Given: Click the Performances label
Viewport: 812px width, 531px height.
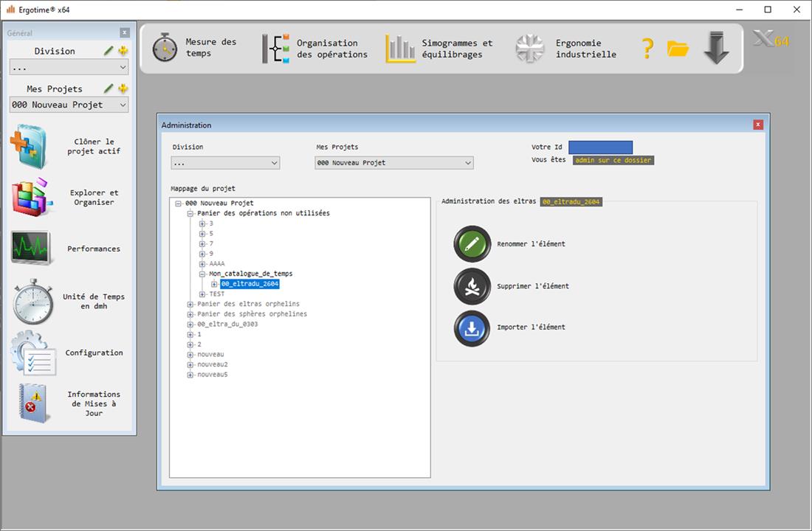Looking at the screenshot, I should [x=94, y=249].
